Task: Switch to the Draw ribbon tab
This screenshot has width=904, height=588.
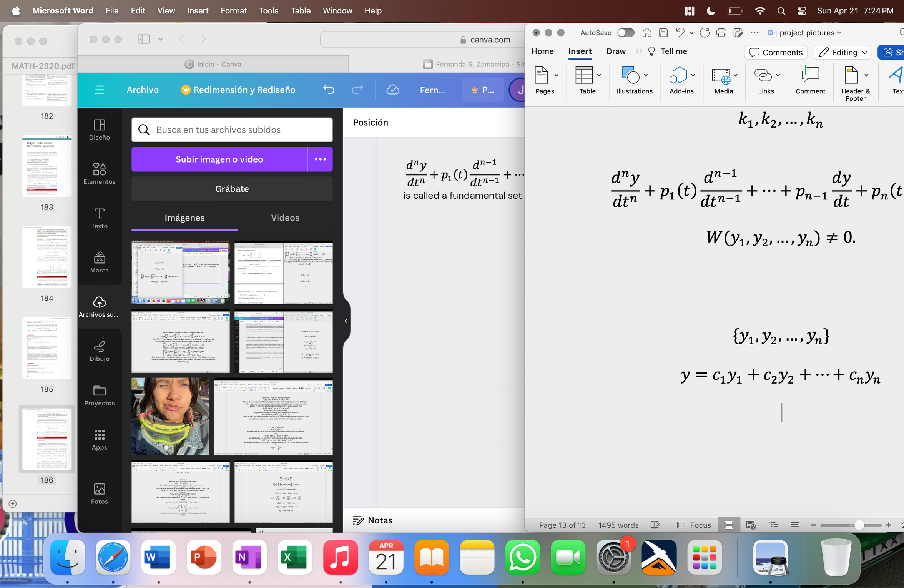Action: tap(616, 51)
